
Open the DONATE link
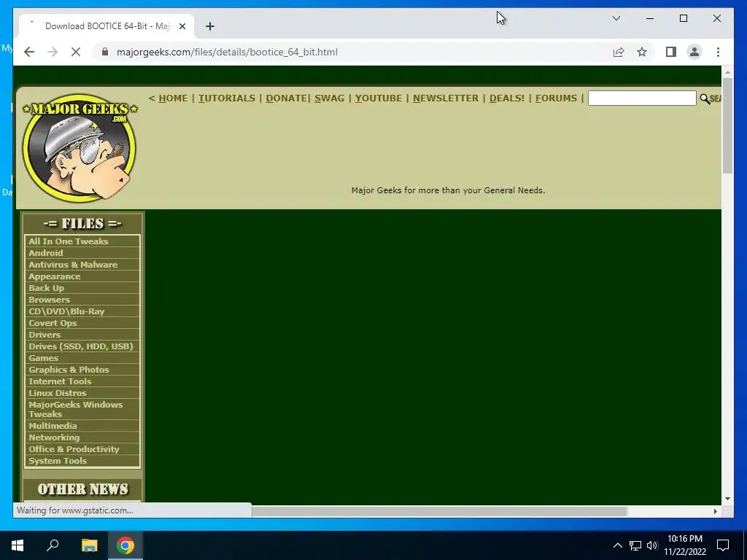(286, 98)
